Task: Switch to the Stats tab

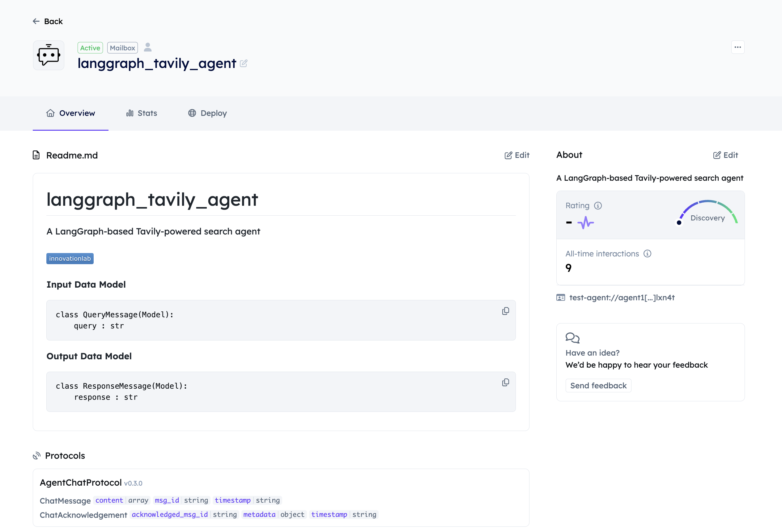Action: (142, 113)
